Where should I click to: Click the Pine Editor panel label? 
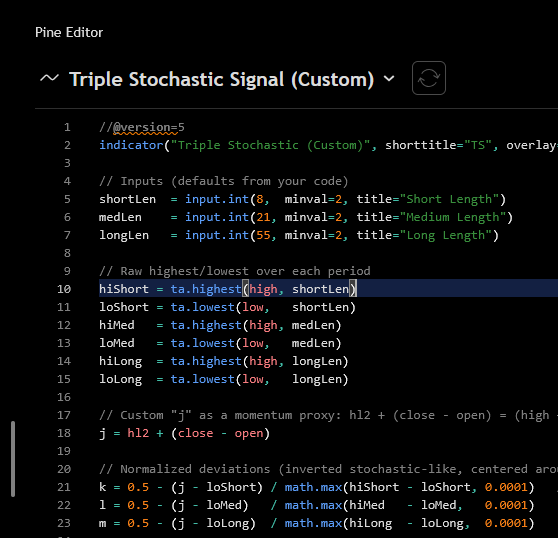click(x=69, y=32)
